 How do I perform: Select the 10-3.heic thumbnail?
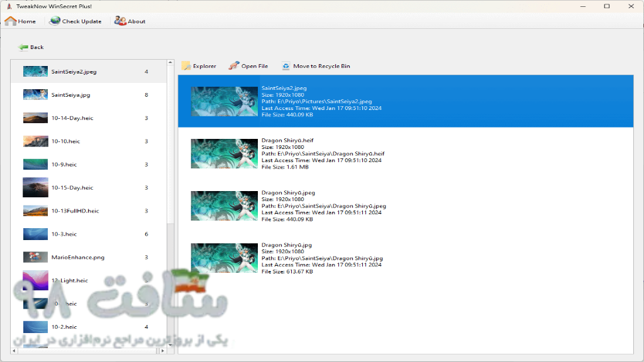pyautogui.click(x=35, y=234)
